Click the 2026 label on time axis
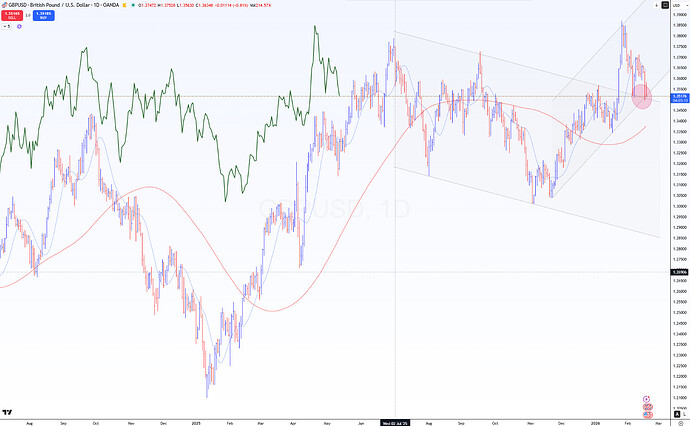This screenshot has width=690, height=426. (x=595, y=423)
